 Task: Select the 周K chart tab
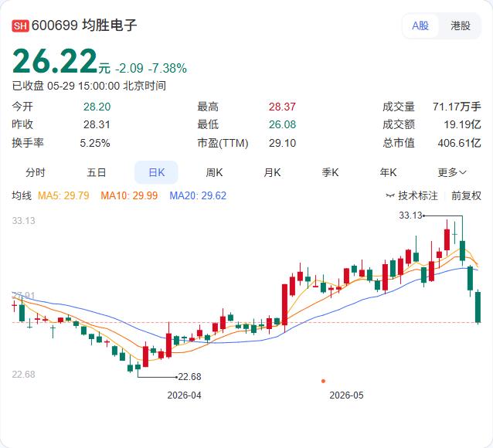(x=214, y=172)
